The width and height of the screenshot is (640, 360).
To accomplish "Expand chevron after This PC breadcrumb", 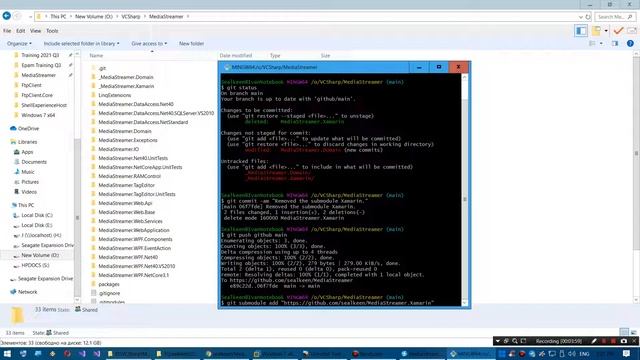I will tap(71, 17).
